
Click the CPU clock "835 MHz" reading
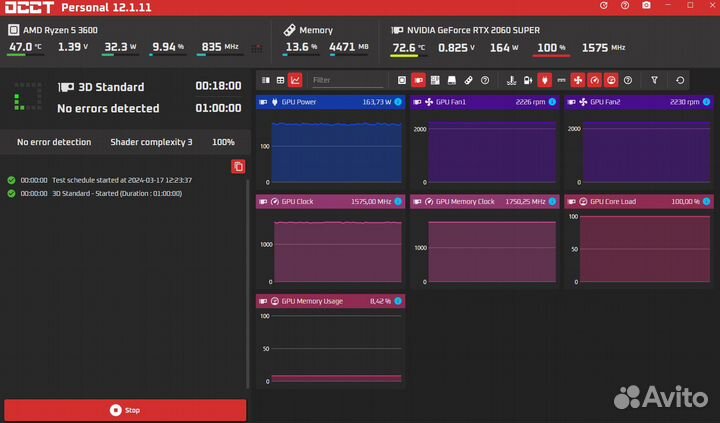click(219, 47)
